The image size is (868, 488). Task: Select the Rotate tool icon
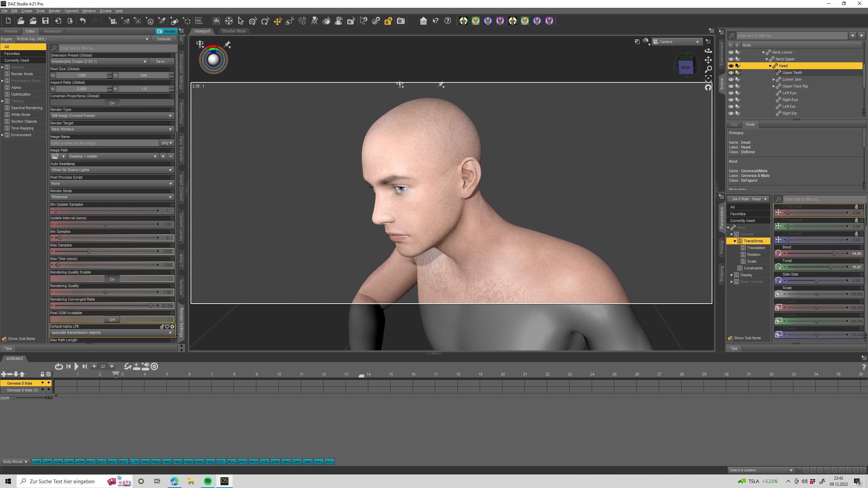tap(265, 21)
